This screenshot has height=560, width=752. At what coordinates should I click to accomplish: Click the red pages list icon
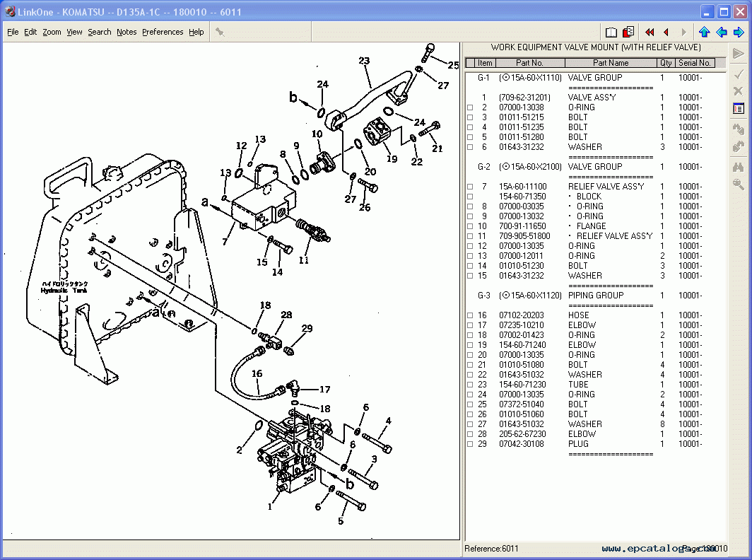click(x=628, y=32)
